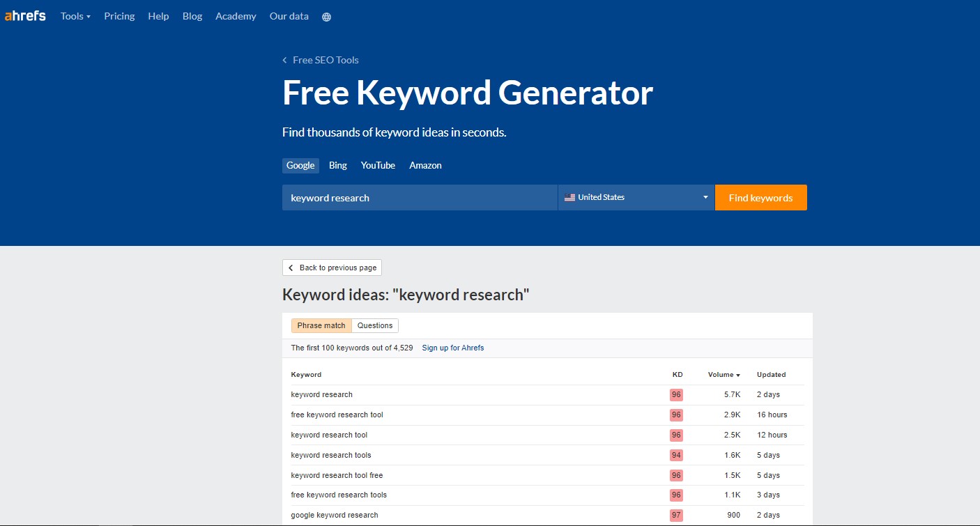Switch to the YouTube tab
Screen dimensions: 980x526
[x=378, y=165]
